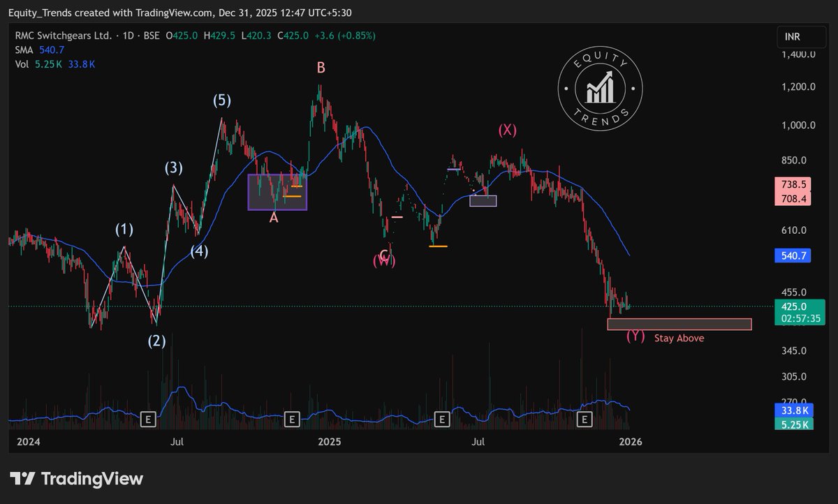Click the volume value 33.8K in legend

(82, 64)
